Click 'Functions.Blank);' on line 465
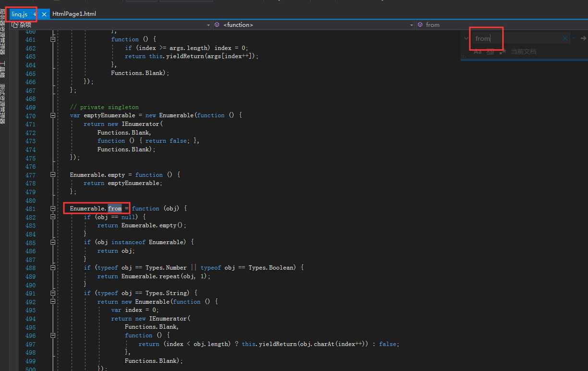Viewport: 588px width, 371px height. point(140,73)
